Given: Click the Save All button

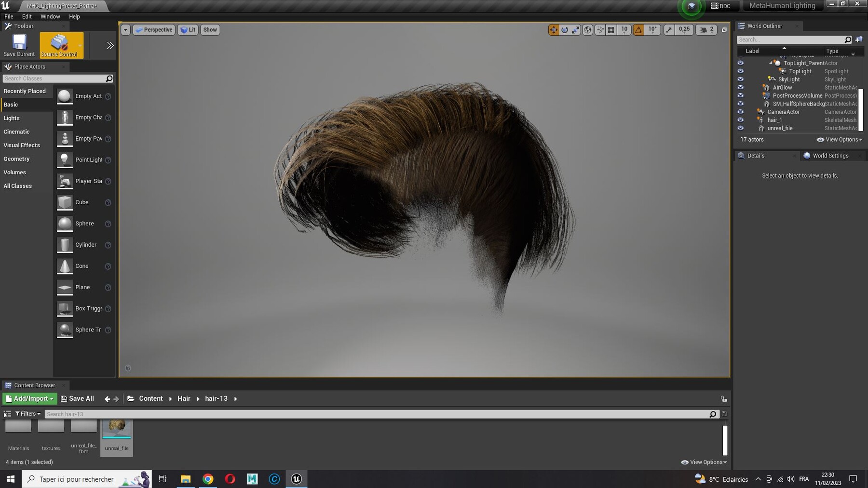Looking at the screenshot, I should coord(78,398).
